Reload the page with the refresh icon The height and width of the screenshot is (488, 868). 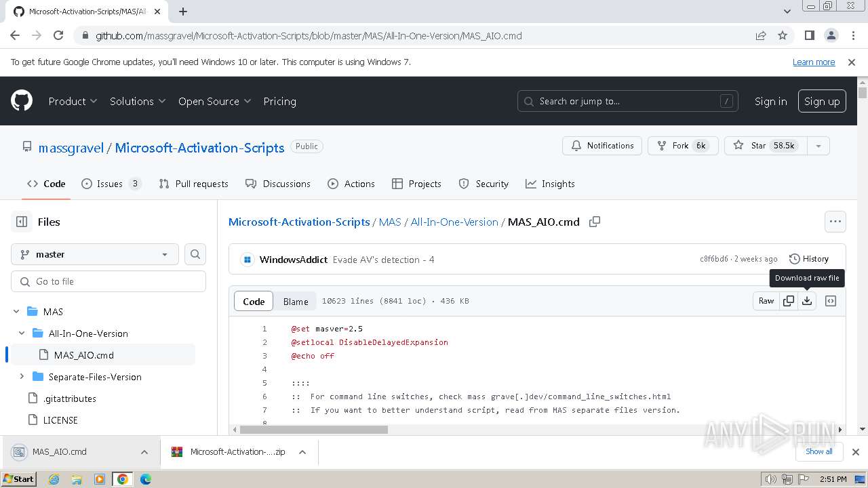point(58,36)
